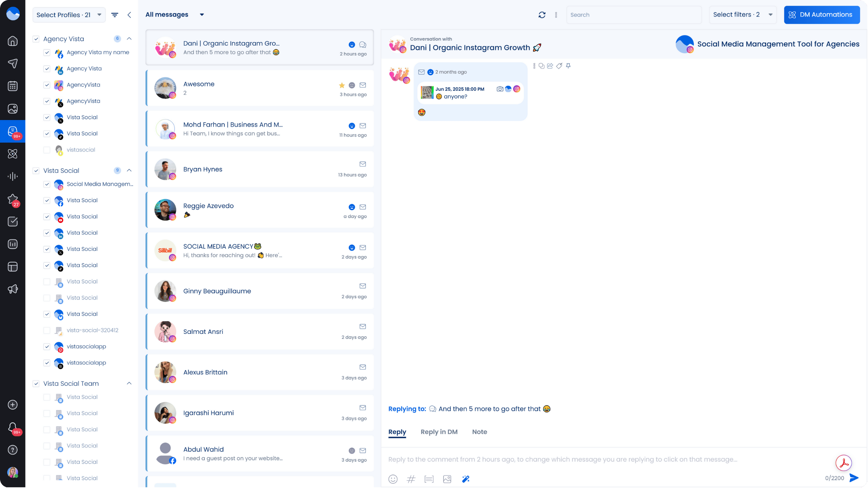Uncheck the vistasocialapp Pinterest profile
868x488 pixels.
[x=47, y=347]
